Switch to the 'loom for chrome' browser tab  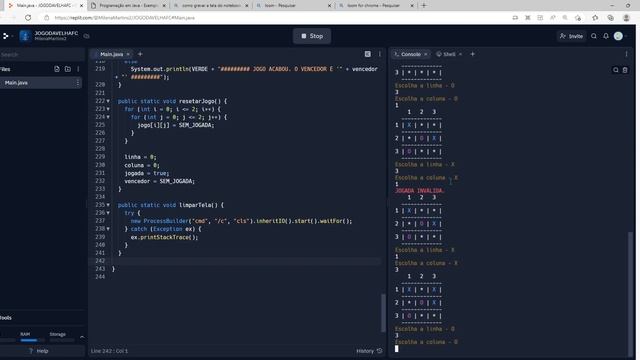[376, 6]
